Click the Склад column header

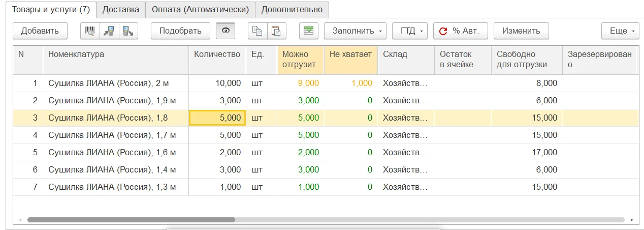pyautogui.click(x=406, y=60)
